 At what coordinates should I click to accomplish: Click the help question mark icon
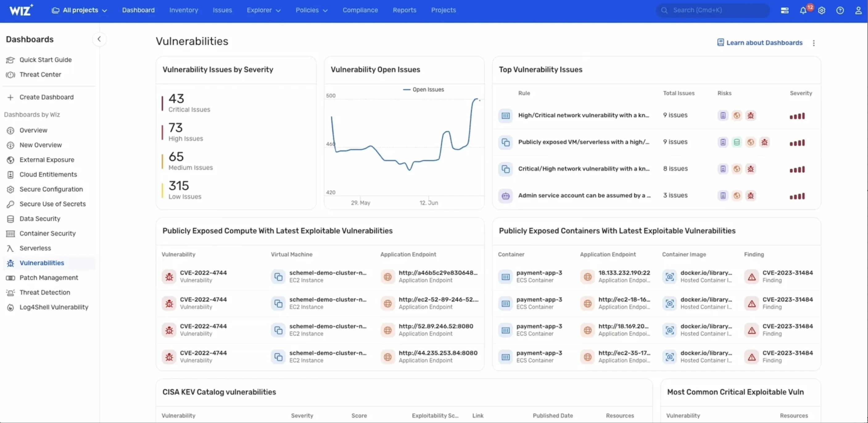840,10
